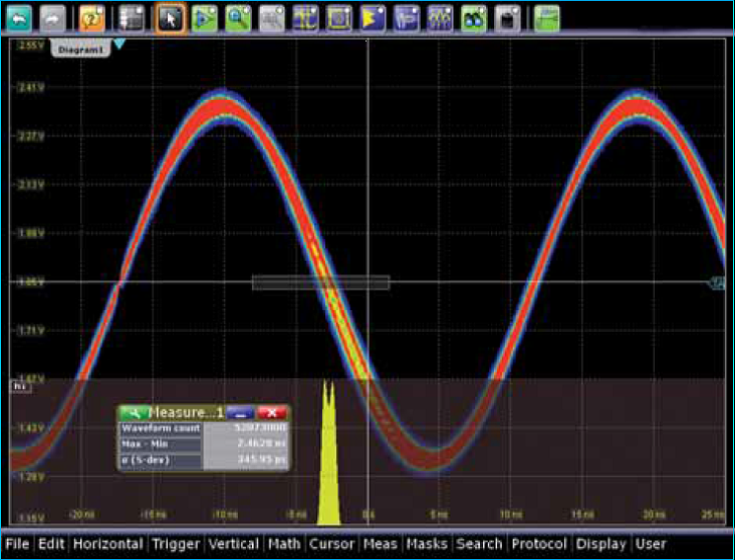Viewport: 735px width, 560px height.
Task: Click the green icon at toolbar end
Action: tap(547, 17)
